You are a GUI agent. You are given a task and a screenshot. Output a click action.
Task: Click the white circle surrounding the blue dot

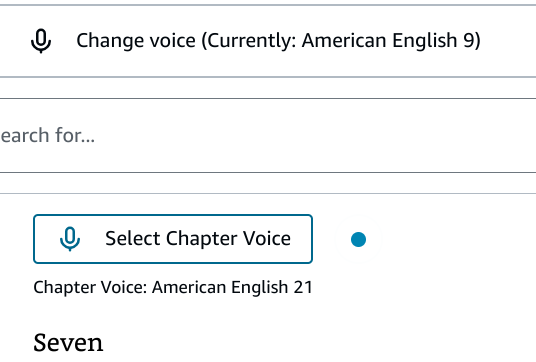[358, 239]
